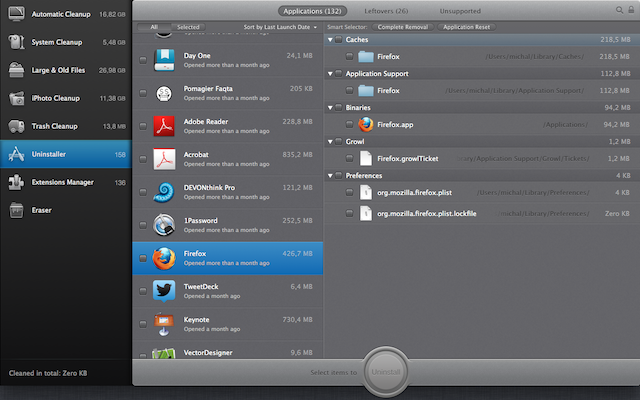Click the lock icon at top right
The image size is (640, 400).
(x=631, y=10)
